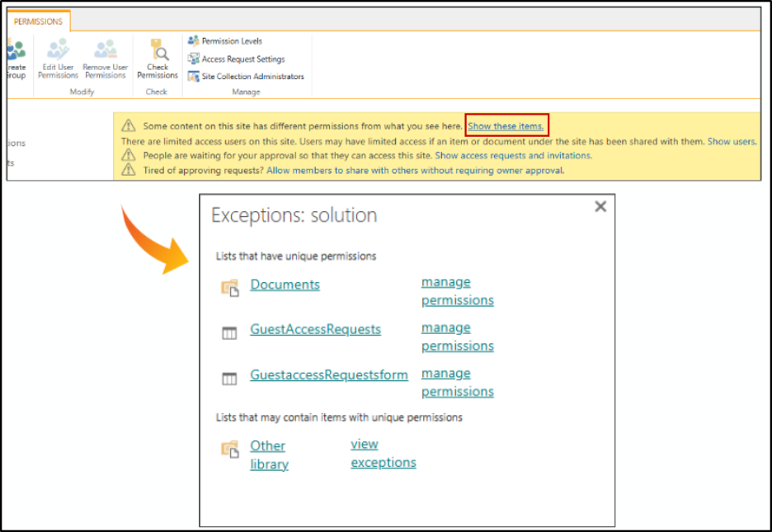Image resolution: width=772 pixels, height=532 pixels.
Task: Select the Permissions ribbon tab
Action: click(x=38, y=21)
